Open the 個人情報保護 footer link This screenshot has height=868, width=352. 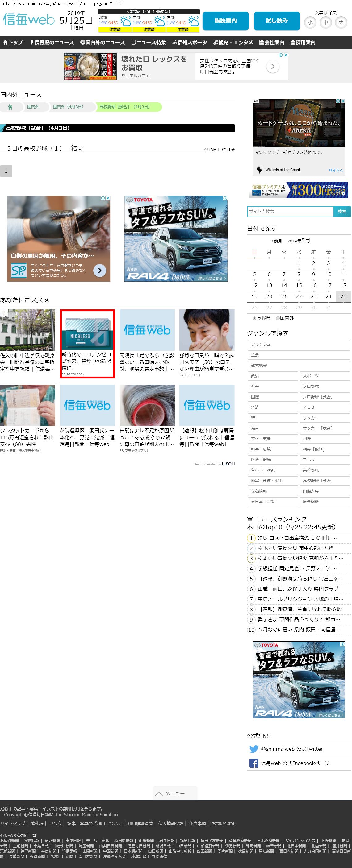click(x=171, y=823)
